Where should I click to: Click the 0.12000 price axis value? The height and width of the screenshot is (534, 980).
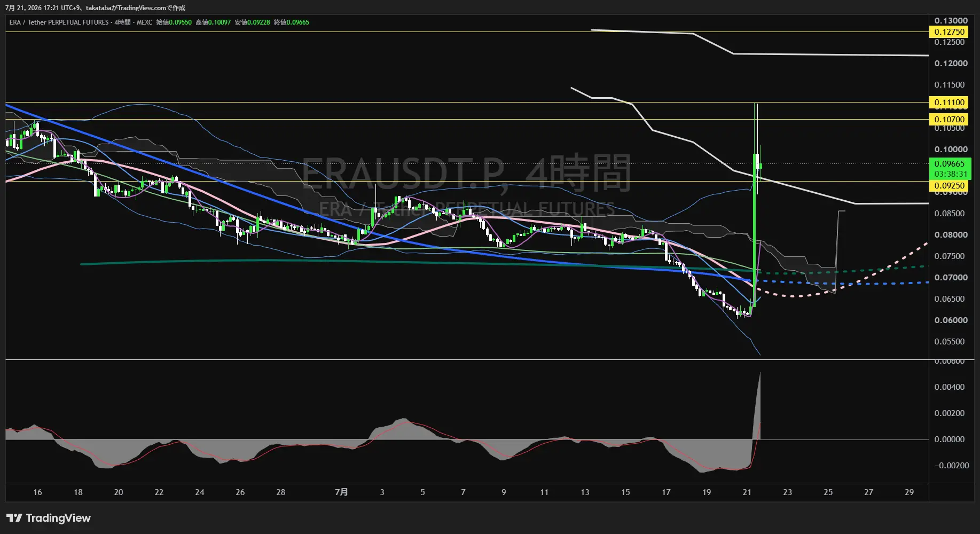[x=951, y=64]
